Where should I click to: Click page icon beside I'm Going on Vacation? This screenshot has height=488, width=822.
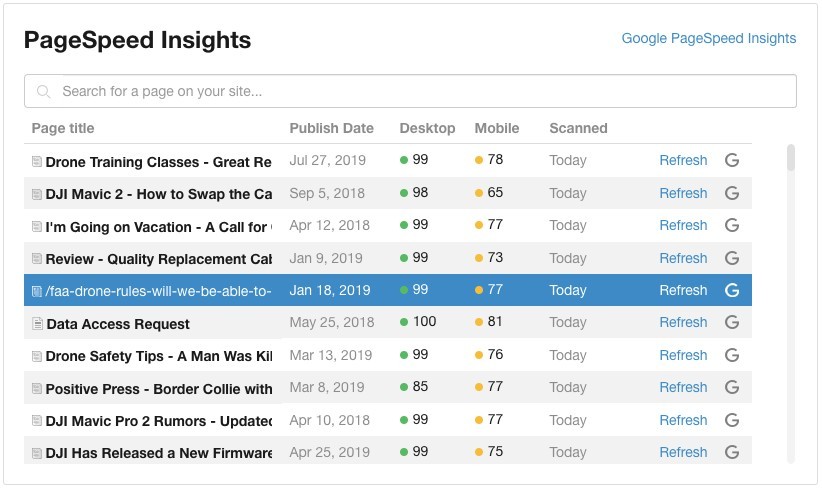coord(37,226)
